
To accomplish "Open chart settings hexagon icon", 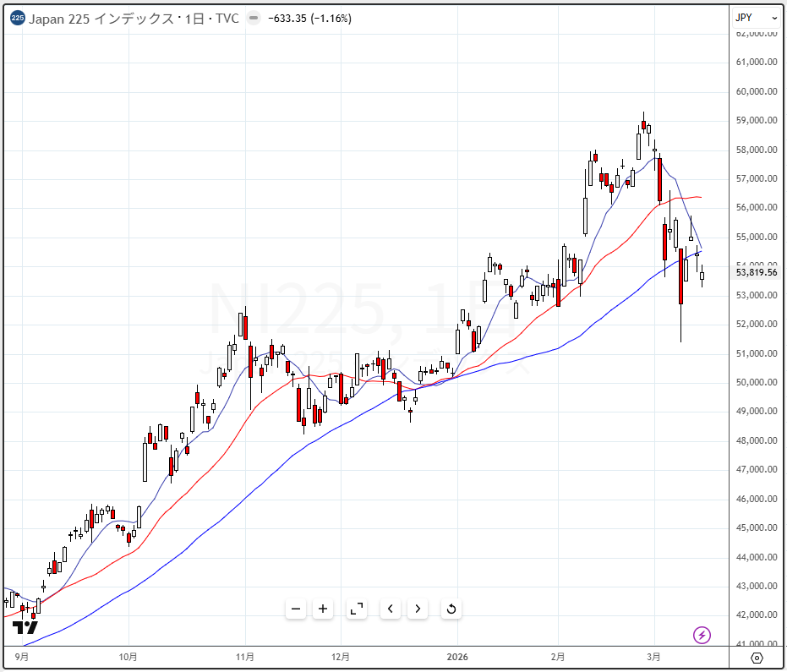I will [x=757, y=658].
